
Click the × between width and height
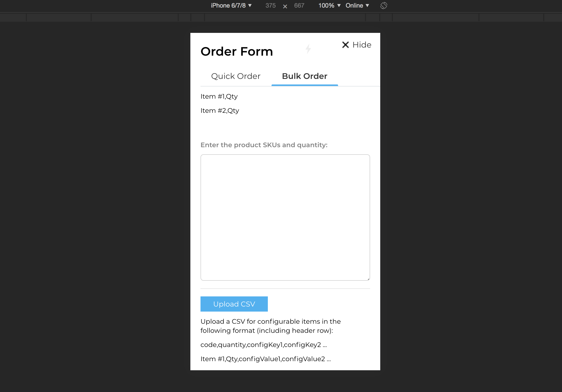(285, 7)
